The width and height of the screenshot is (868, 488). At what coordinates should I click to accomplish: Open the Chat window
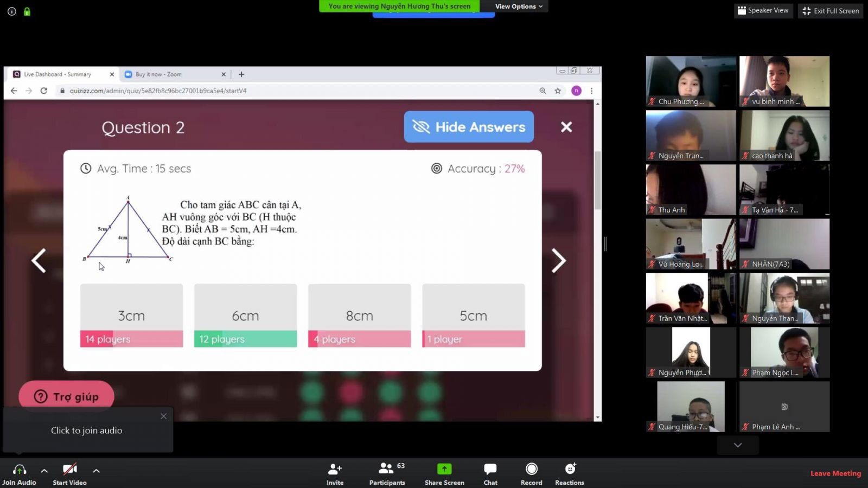point(490,470)
